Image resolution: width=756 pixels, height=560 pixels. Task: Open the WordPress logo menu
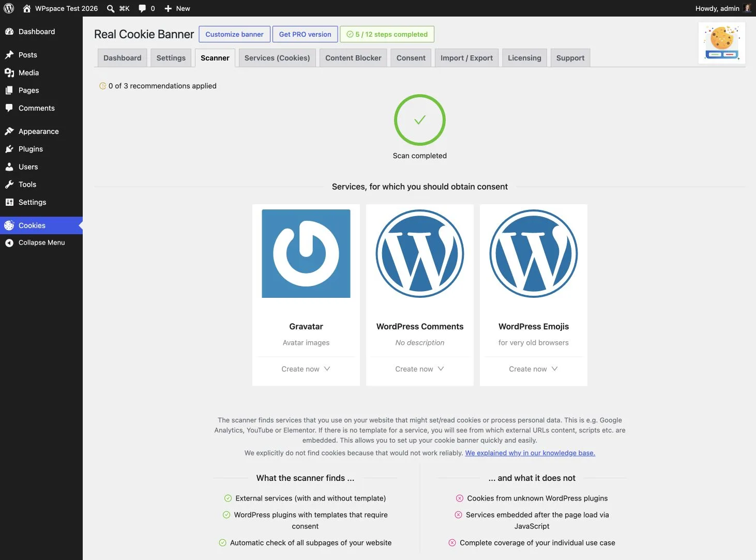click(x=9, y=8)
